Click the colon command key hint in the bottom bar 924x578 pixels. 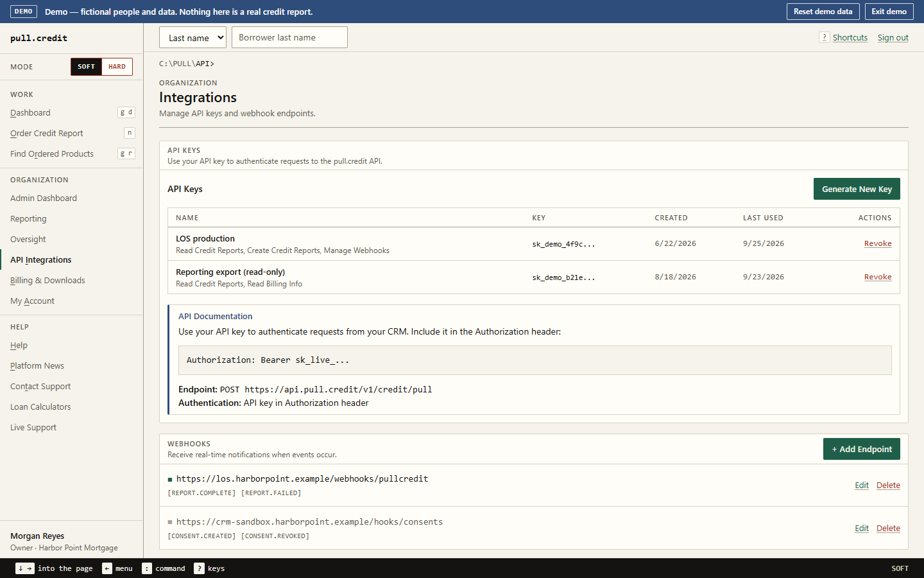[x=147, y=568]
